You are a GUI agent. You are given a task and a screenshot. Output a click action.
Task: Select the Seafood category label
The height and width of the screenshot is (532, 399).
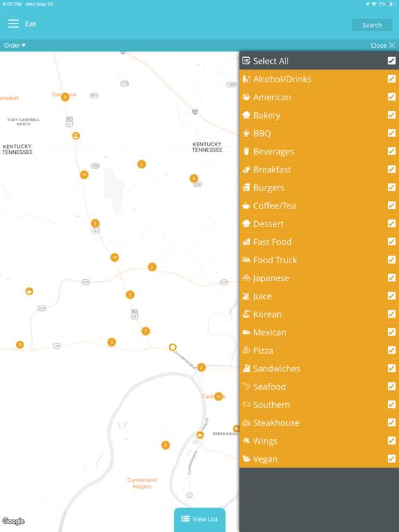(269, 387)
